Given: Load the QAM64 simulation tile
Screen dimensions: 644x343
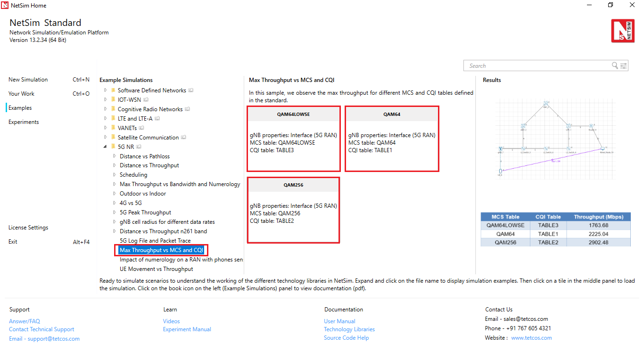Looking at the screenshot, I should pos(392,139).
